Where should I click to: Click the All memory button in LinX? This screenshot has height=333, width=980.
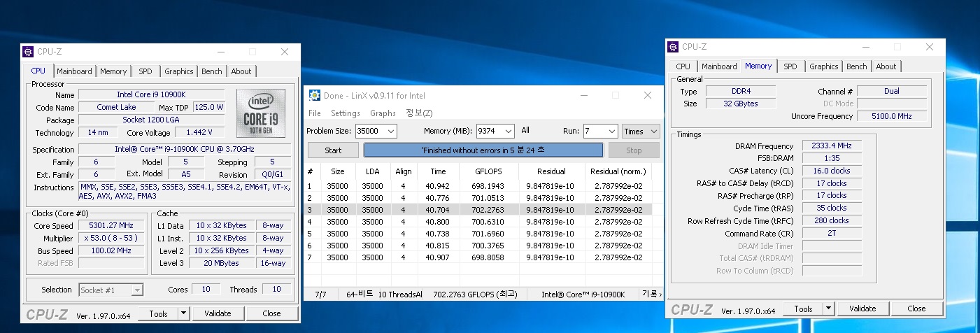pyautogui.click(x=525, y=131)
